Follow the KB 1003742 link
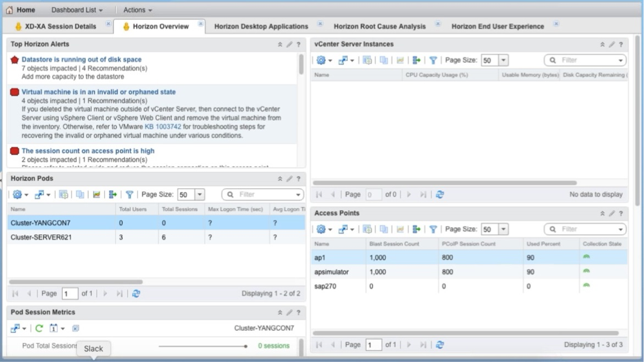This screenshot has width=644, height=362. [163, 127]
